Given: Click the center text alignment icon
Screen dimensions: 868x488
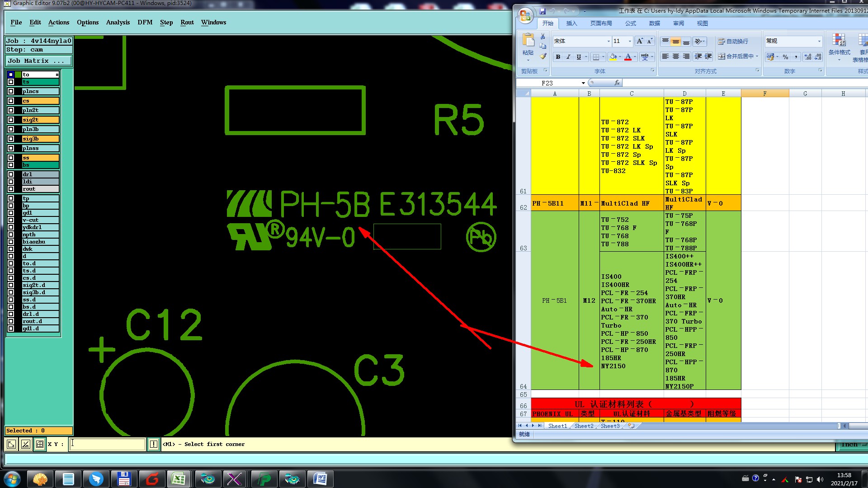Looking at the screenshot, I should (x=675, y=56).
